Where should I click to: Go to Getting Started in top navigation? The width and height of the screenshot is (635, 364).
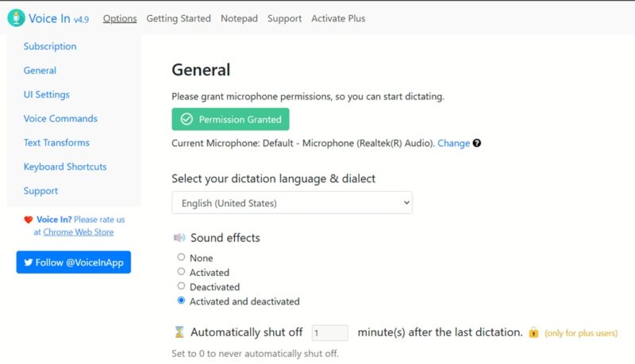(x=179, y=18)
